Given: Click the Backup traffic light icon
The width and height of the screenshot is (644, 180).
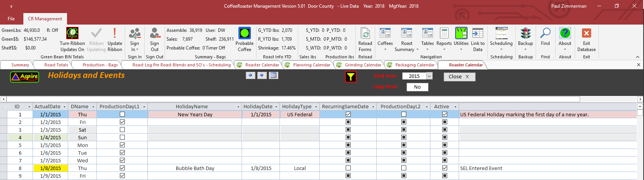Looking at the screenshot, I should 526,33.
